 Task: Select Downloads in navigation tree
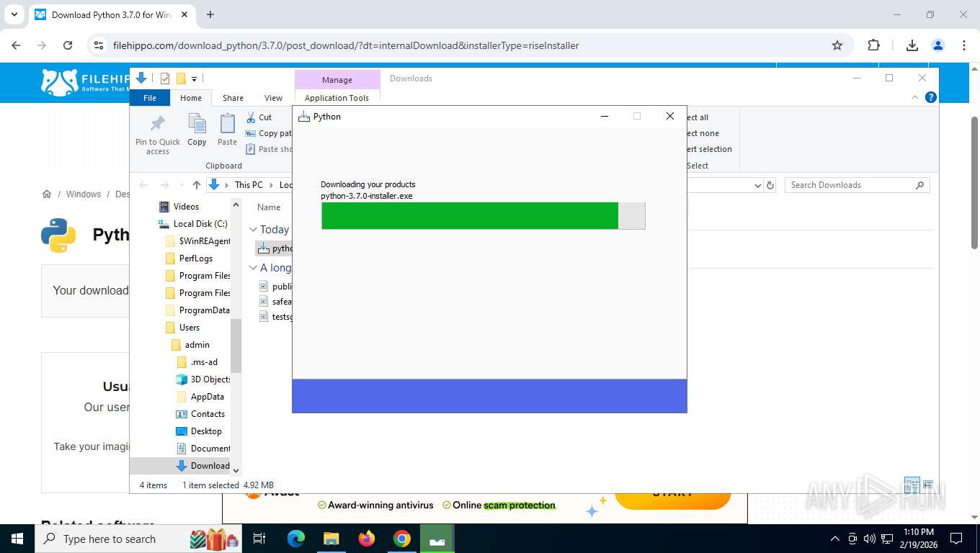(x=210, y=466)
